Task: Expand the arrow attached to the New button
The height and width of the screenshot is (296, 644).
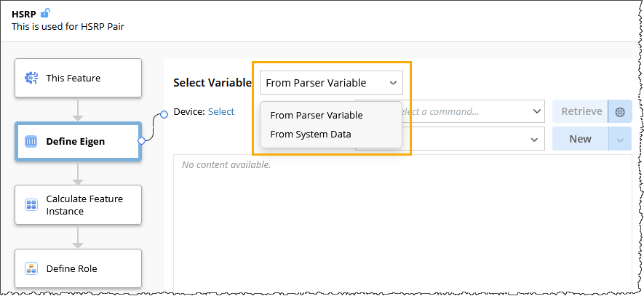Action: click(621, 139)
